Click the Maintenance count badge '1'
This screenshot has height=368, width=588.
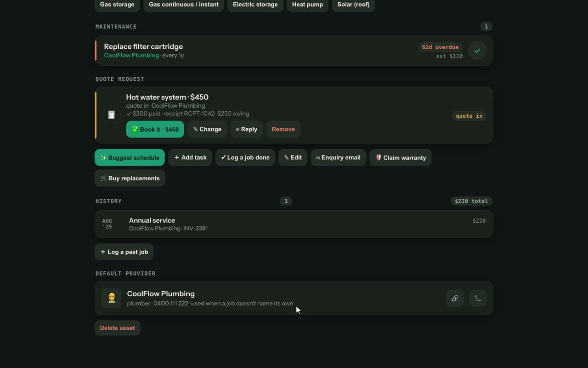click(x=486, y=27)
